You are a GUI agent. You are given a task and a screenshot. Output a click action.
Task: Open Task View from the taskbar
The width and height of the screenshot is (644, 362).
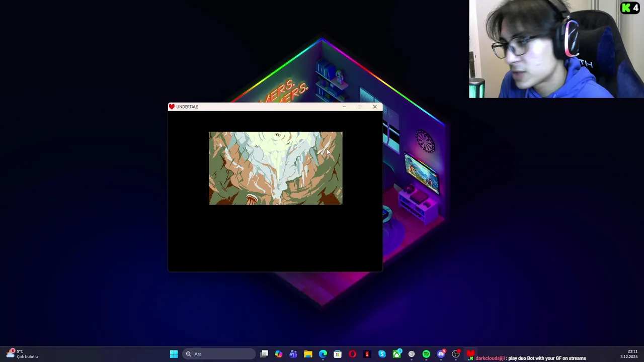click(264, 354)
